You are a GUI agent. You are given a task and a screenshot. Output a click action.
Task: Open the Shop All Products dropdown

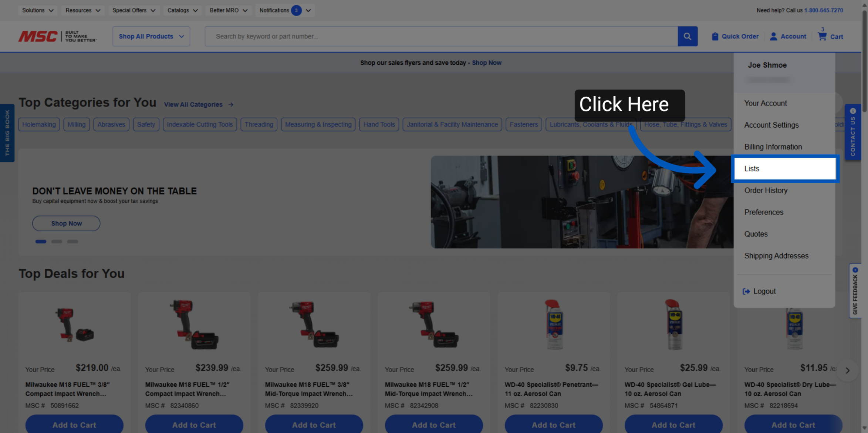151,36
